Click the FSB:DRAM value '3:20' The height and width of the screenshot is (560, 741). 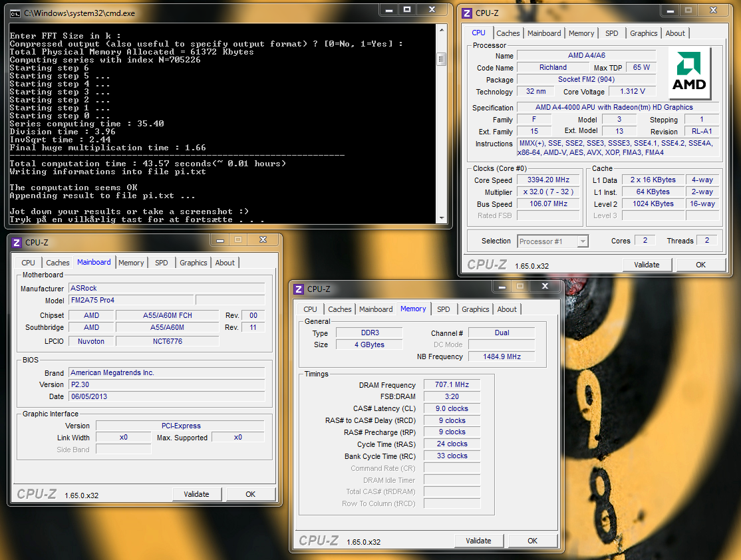[x=452, y=396]
